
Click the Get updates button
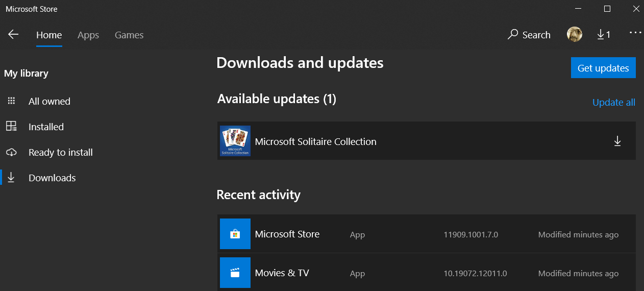[x=603, y=68]
